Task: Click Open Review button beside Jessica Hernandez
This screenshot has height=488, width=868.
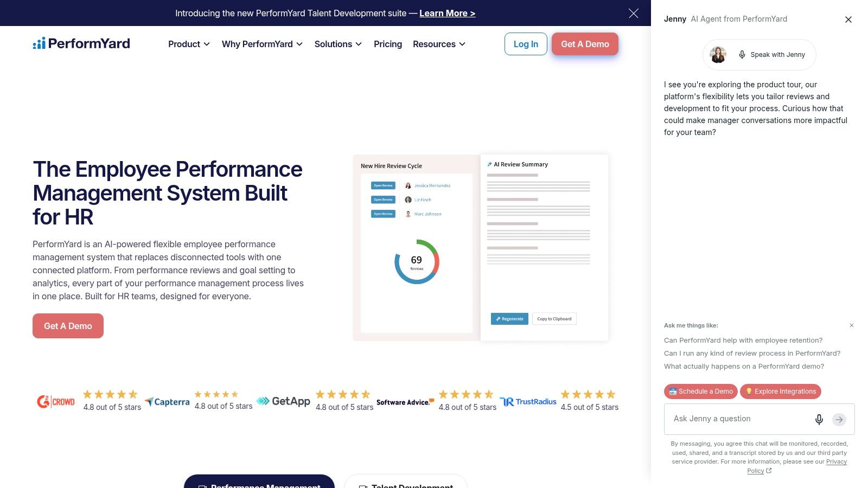Action: pyautogui.click(x=383, y=185)
